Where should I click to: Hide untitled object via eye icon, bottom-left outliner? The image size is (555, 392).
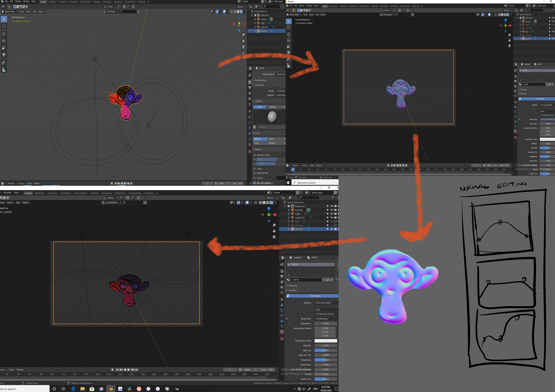(332, 229)
